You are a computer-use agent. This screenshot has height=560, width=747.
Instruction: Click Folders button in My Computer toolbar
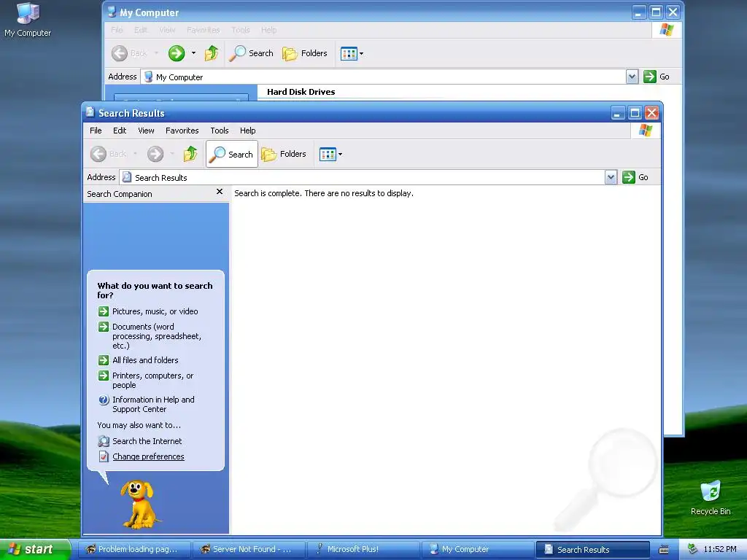coord(305,53)
